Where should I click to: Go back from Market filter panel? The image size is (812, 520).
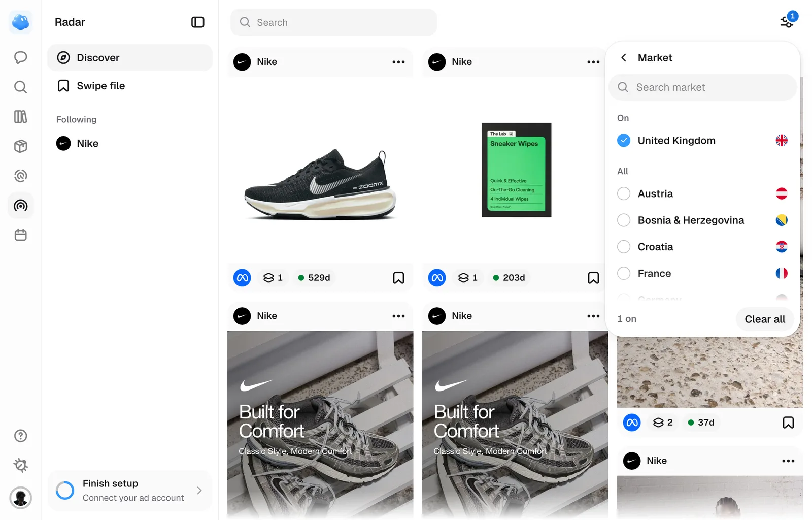pyautogui.click(x=624, y=58)
